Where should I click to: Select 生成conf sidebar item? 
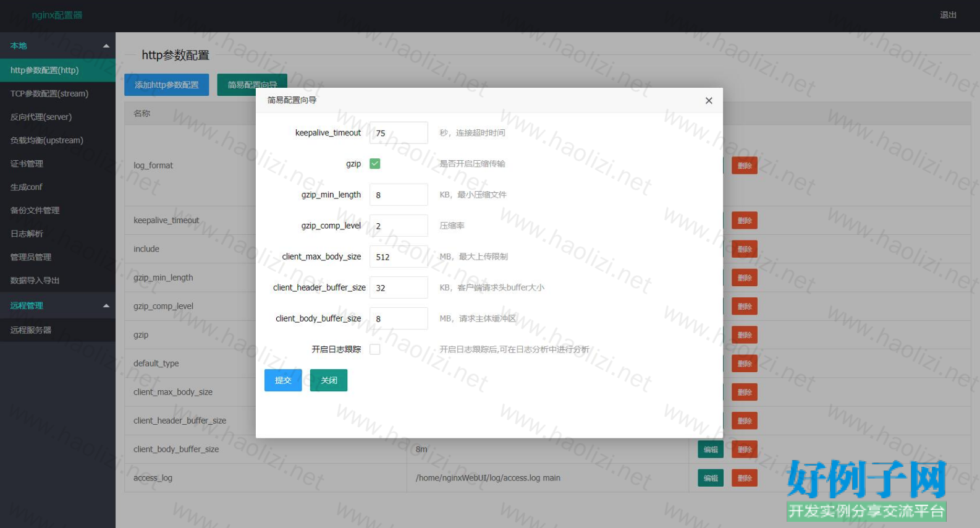coord(26,187)
